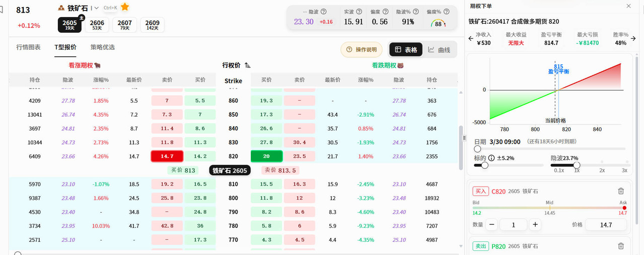Click the skew gauge showing 88

[x=439, y=23]
